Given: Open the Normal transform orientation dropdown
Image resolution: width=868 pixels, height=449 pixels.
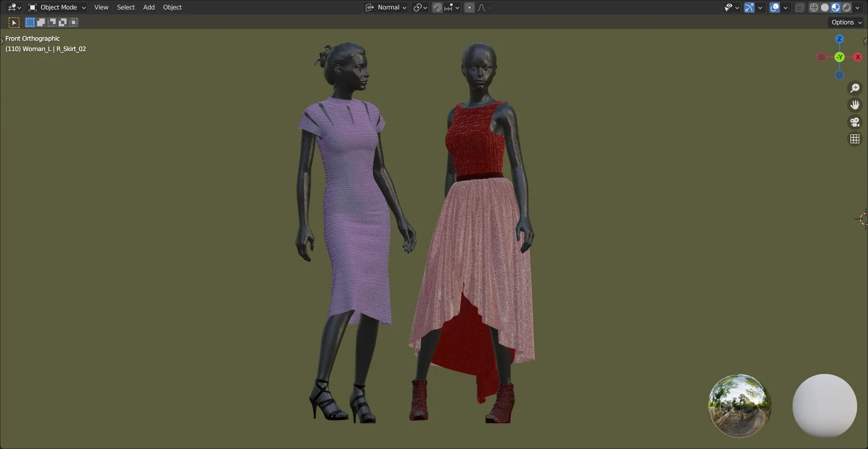Looking at the screenshot, I should [386, 7].
